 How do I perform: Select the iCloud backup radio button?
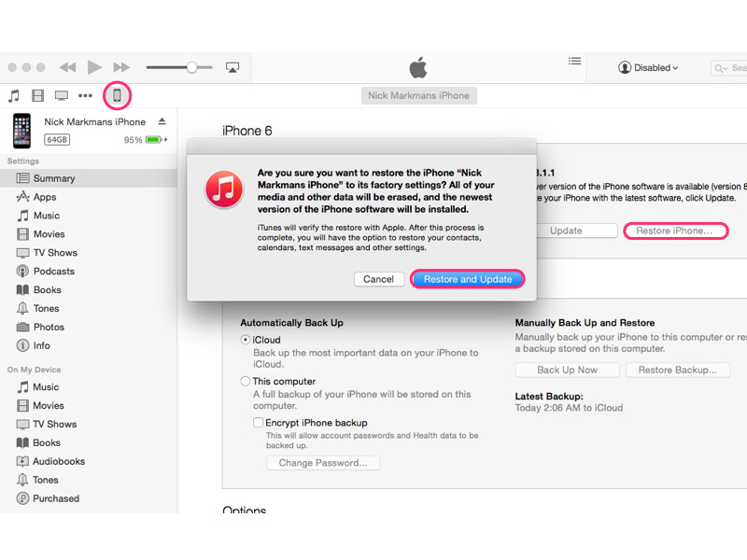click(x=246, y=340)
